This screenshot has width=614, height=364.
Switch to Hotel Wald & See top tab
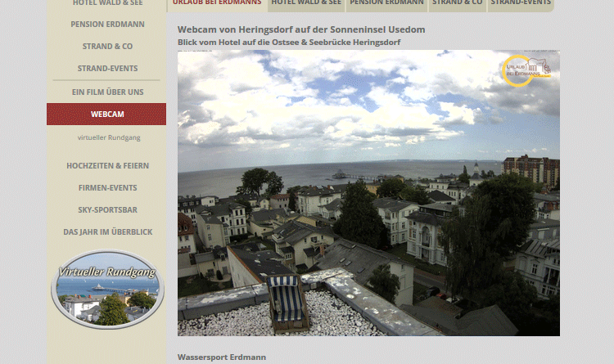coord(306,3)
